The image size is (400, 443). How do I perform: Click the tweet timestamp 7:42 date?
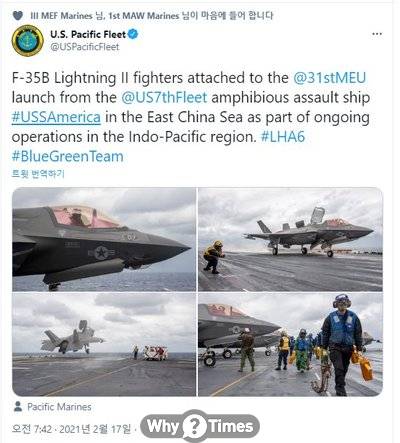point(71,429)
